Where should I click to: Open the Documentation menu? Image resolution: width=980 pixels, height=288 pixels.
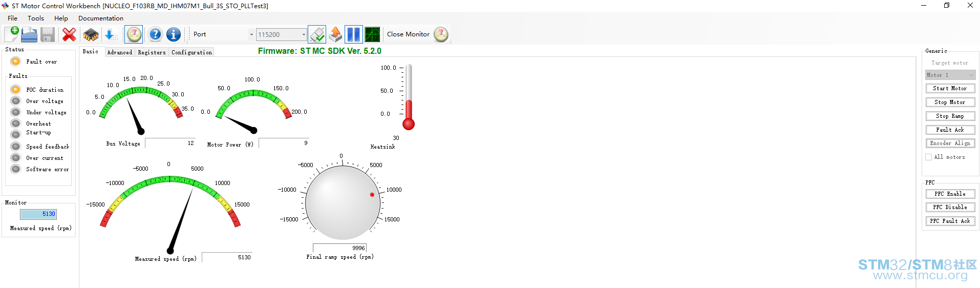pyautogui.click(x=101, y=18)
